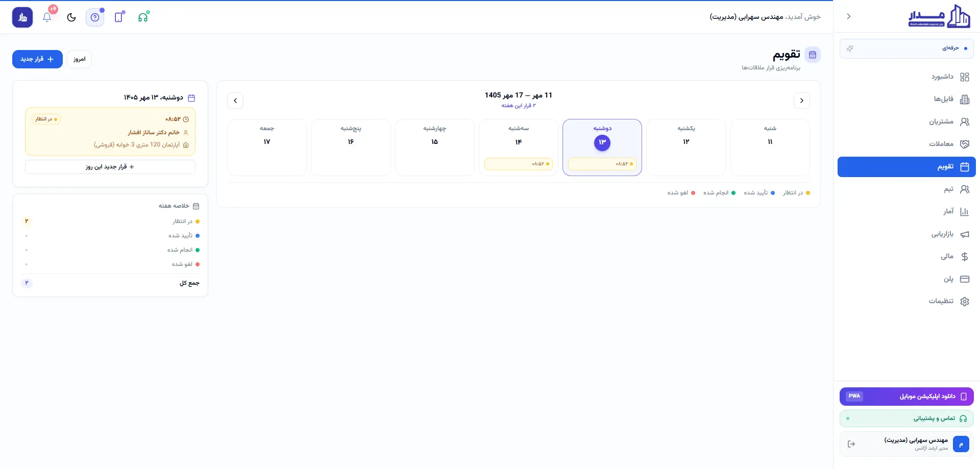Open معاملات in the sidebar
This screenshot has height=469, width=980.
tap(906, 144)
